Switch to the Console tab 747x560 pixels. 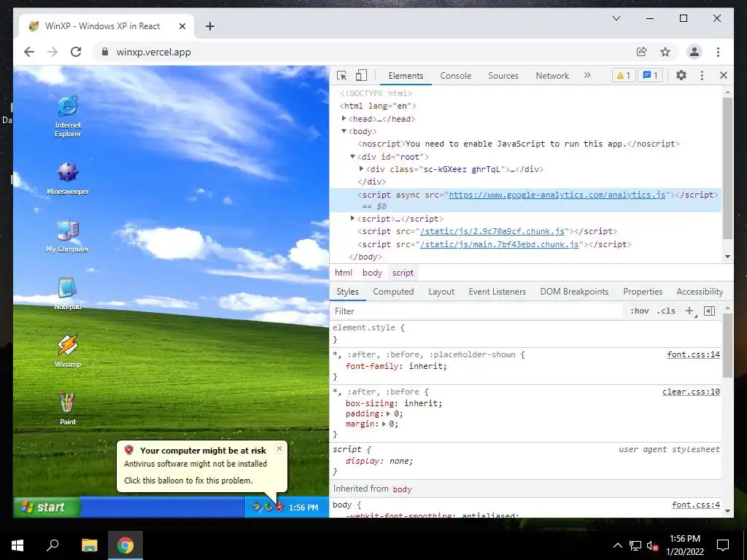coord(455,75)
